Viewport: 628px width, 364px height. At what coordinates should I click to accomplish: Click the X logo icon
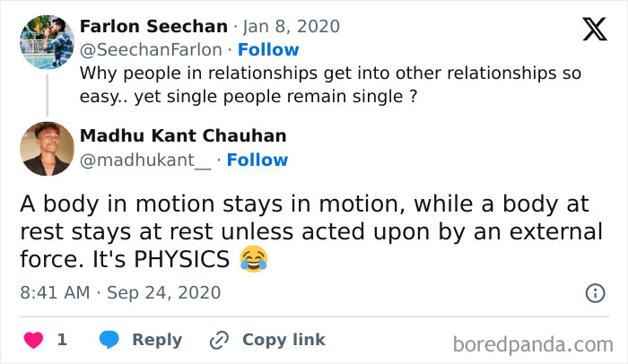coord(594,29)
